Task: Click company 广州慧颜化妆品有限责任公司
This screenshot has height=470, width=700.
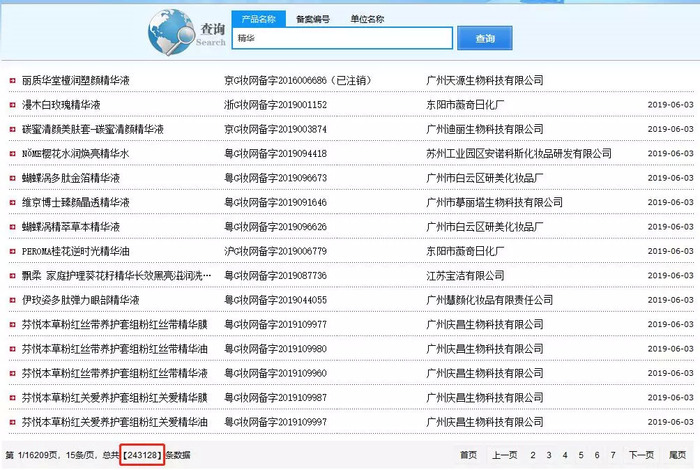Action: tap(489, 300)
